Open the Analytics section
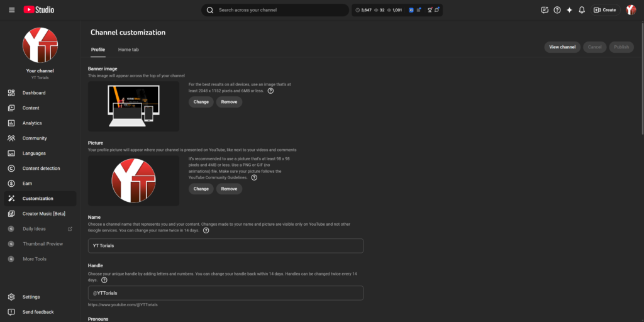Viewport: 644px width, 322px height. click(x=32, y=123)
